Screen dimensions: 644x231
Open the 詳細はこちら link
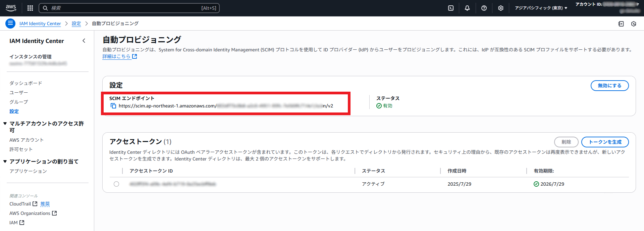pos(120,56)
